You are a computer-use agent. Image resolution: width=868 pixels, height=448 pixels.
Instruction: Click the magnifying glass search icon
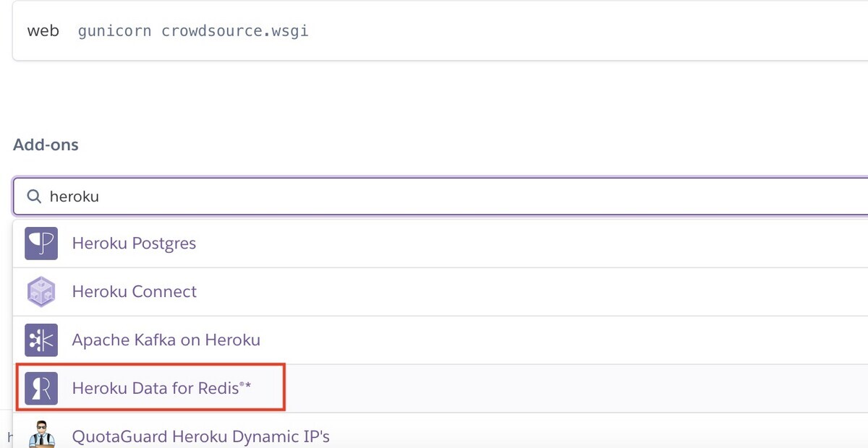pos(33,196)
